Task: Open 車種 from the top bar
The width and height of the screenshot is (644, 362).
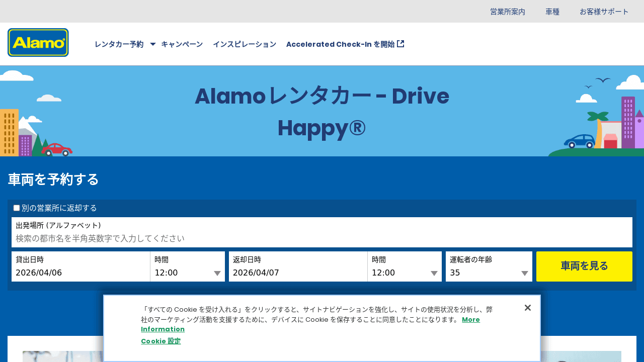Action: pyautogui.click(x=552, y=11)
